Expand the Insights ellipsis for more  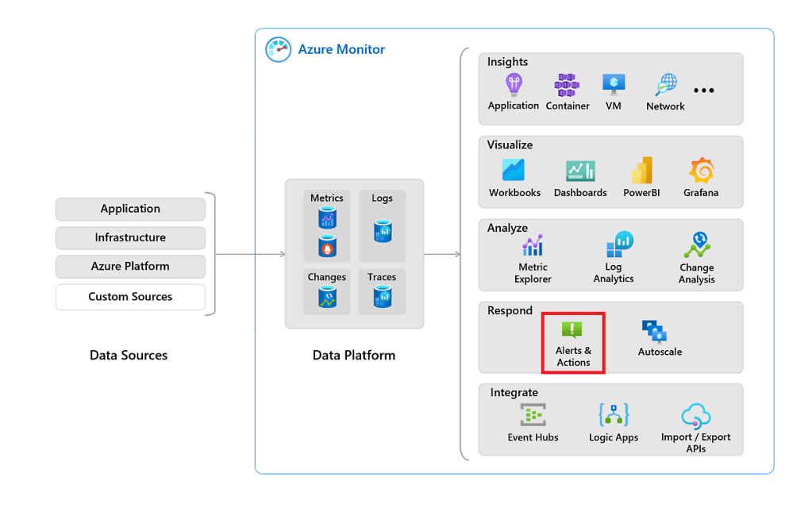coord(703,90)
